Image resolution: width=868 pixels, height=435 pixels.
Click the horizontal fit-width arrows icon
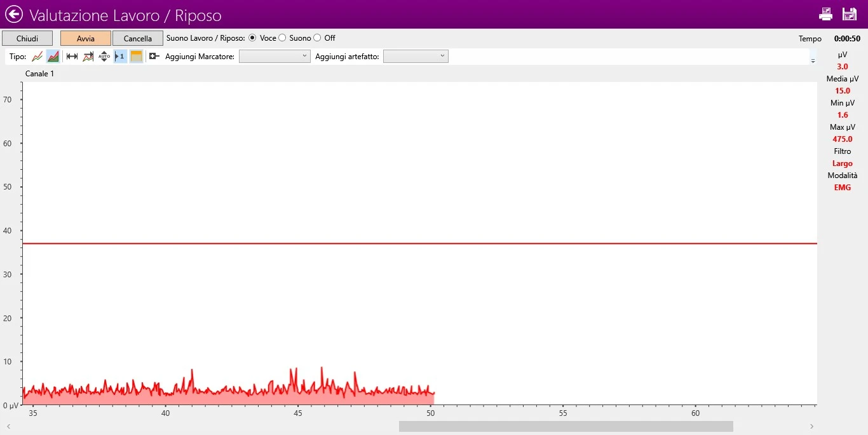[x=72, y=57]
